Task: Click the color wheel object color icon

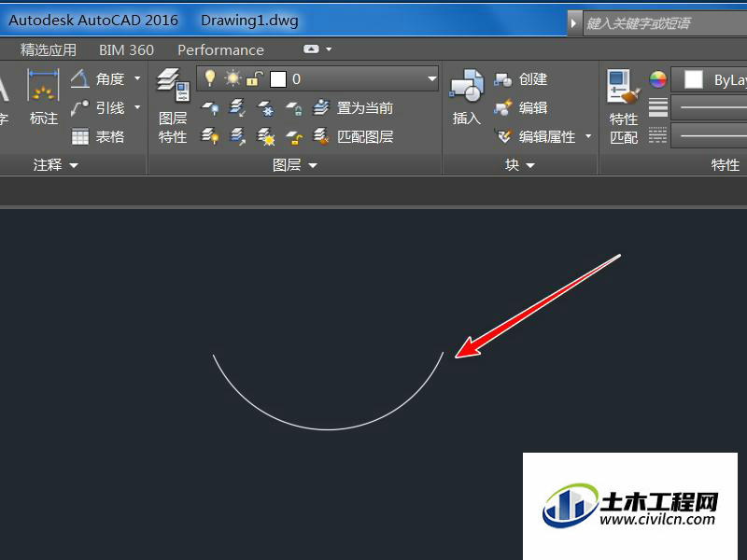Action: point(658,79)
